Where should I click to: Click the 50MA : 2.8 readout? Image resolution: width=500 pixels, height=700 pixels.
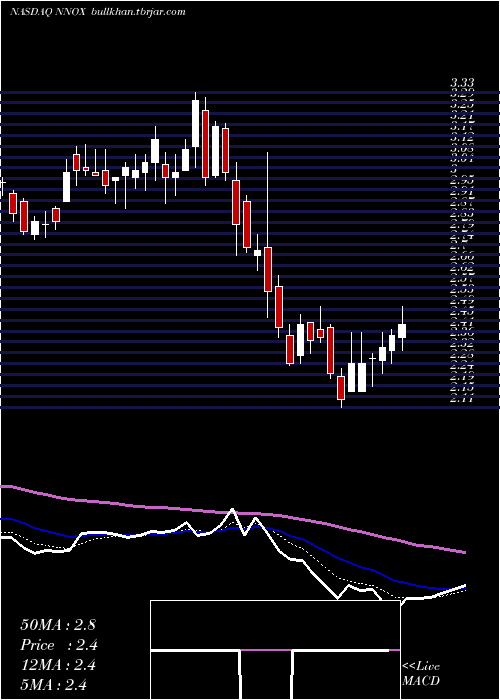click(58, 625)
